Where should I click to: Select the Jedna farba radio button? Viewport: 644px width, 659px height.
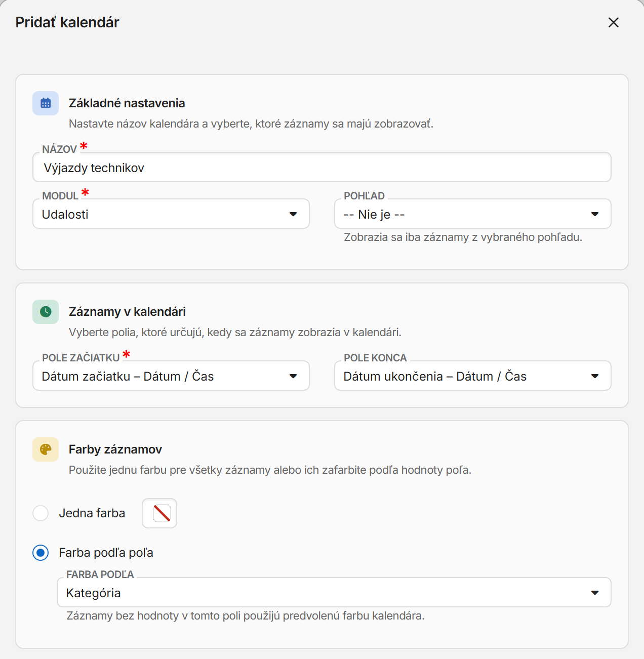[x=41, y=513]
